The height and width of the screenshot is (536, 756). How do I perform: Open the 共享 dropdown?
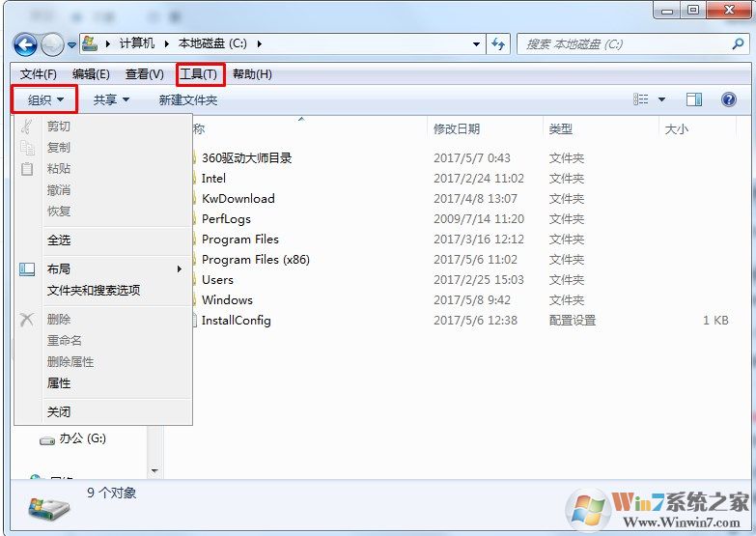point(111,99)
